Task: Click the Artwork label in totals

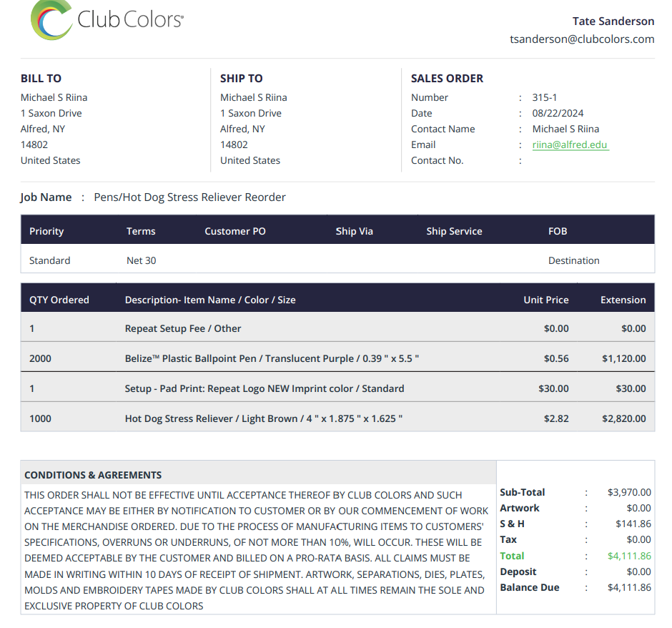Action: (520, 508)
